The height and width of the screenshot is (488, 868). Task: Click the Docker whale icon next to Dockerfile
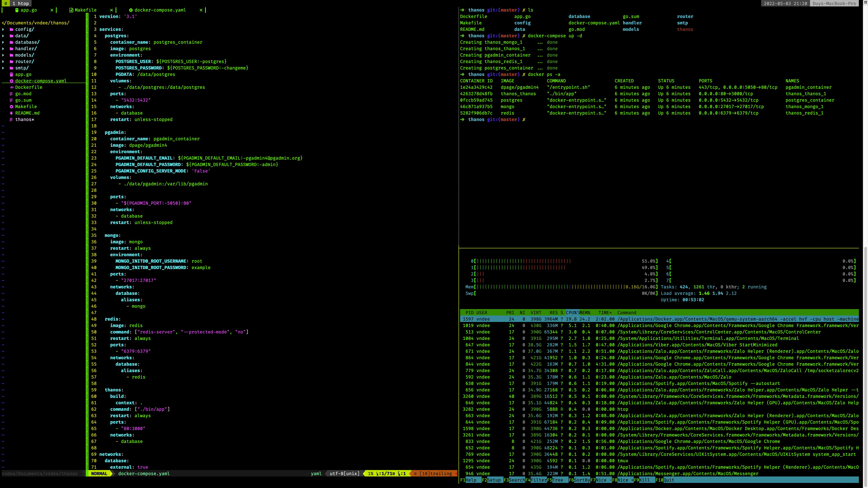point(12,87)
